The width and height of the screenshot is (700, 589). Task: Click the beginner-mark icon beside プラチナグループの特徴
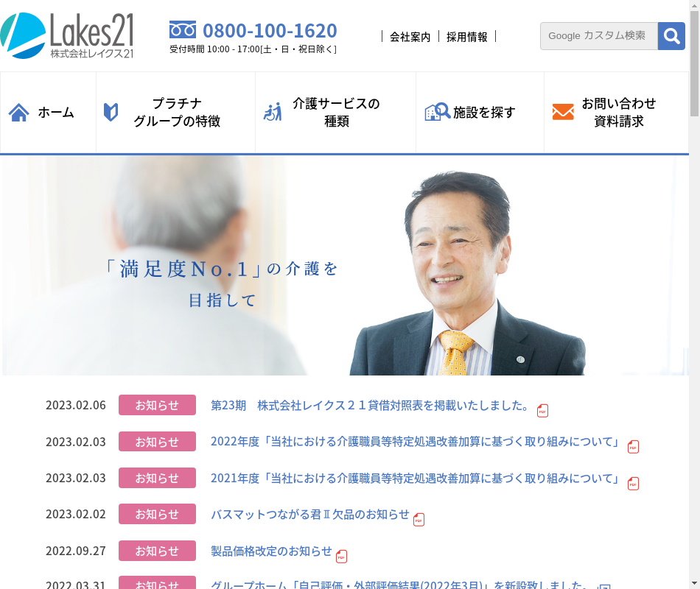pos(111,112)
